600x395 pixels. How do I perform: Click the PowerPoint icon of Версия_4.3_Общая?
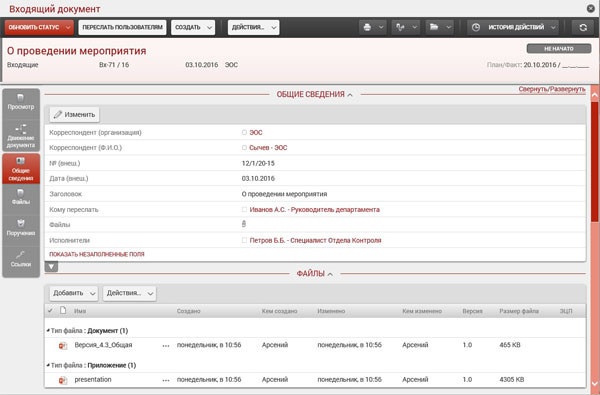pyautogui.click(x=63, y=346)
